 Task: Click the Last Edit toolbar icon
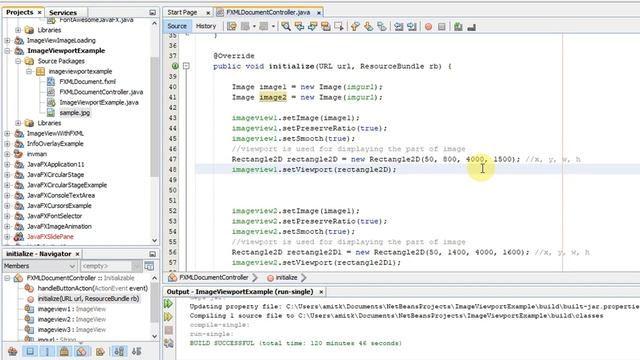(x=231, y=27)
